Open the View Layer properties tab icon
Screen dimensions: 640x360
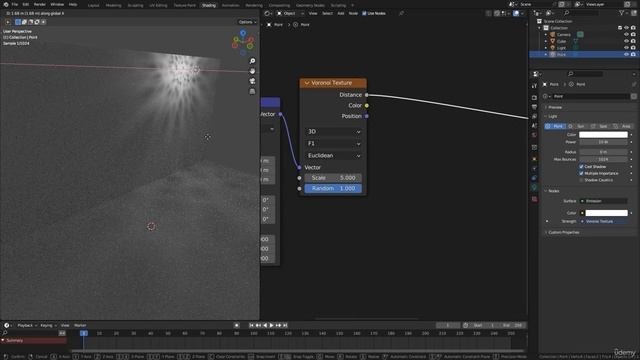coord(534,116)
